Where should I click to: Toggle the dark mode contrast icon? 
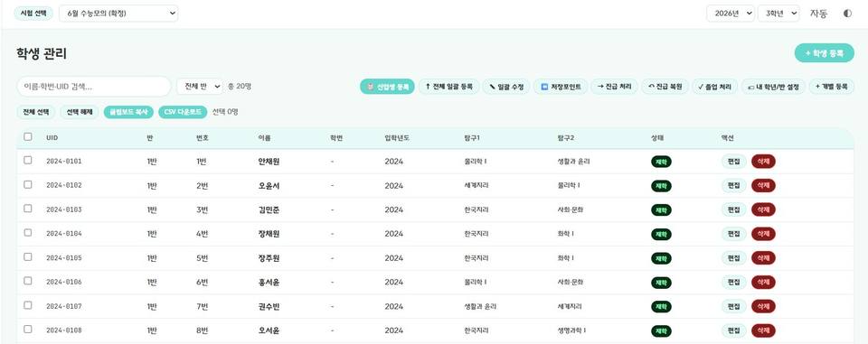pos(847,14)
